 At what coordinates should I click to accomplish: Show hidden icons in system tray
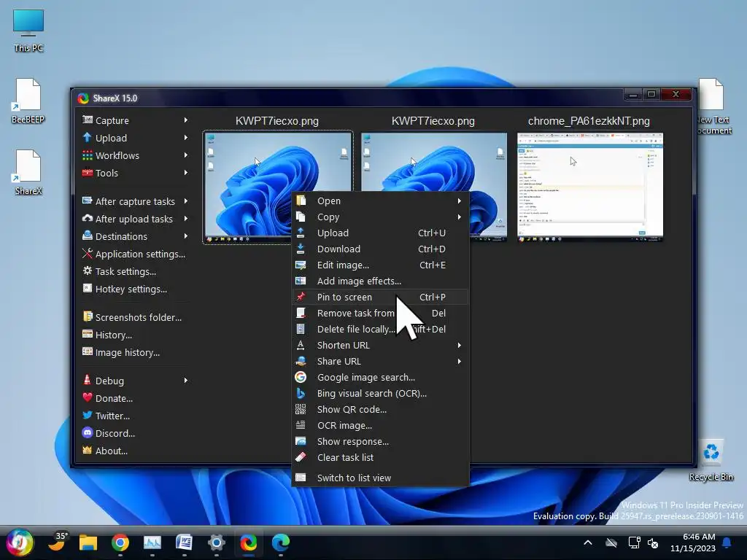coord(588,542)
